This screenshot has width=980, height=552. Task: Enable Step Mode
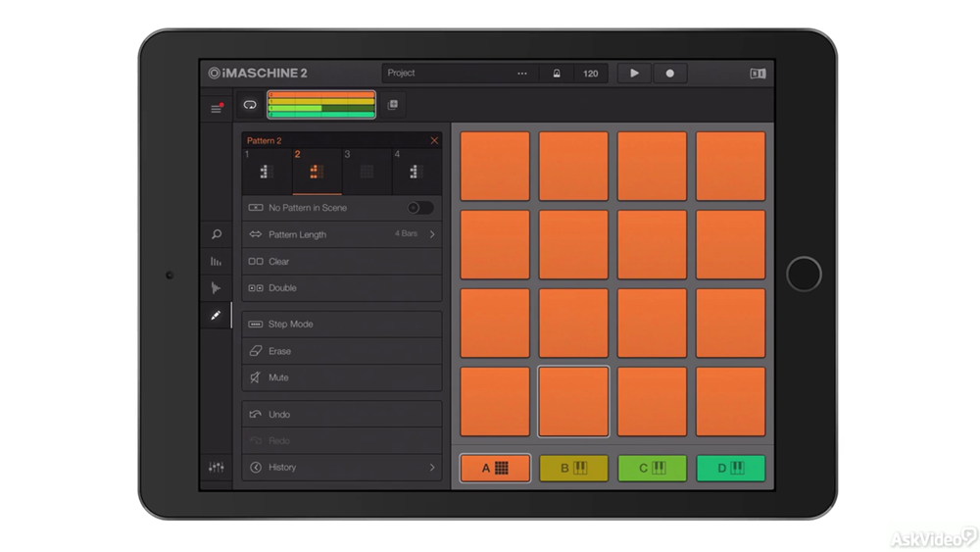coord(342,325)
